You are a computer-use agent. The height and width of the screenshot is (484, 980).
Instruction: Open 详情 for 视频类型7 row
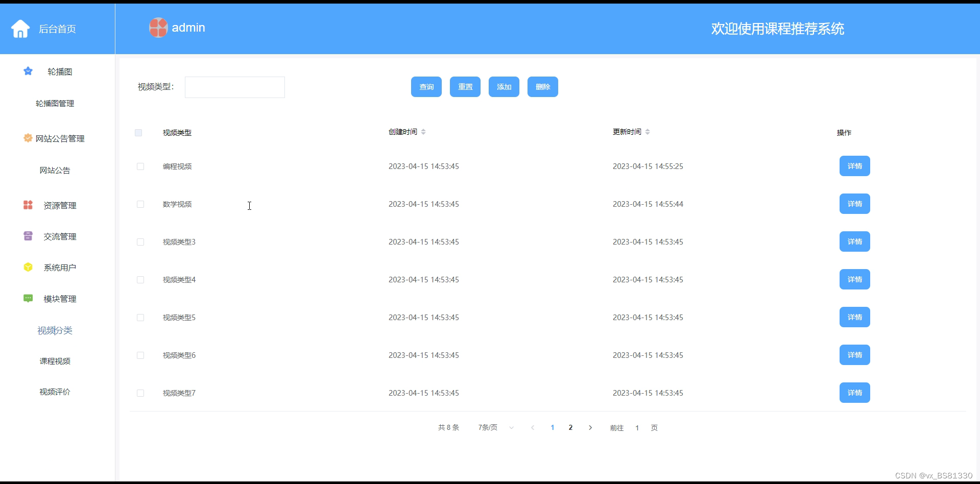(x=855, y=393)
